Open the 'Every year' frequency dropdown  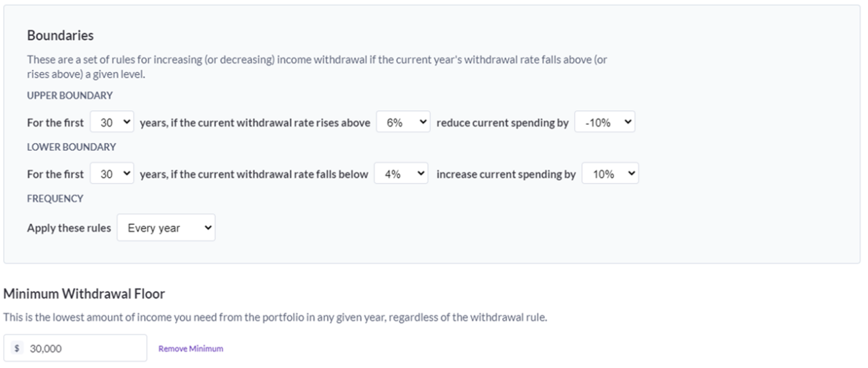tap(166, 228)
